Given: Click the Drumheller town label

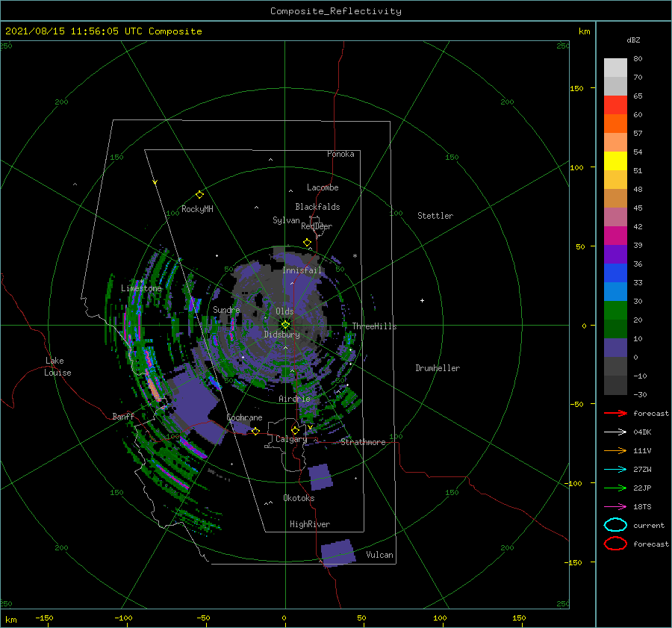Looking at the screenshot, I should coord(438,368).
